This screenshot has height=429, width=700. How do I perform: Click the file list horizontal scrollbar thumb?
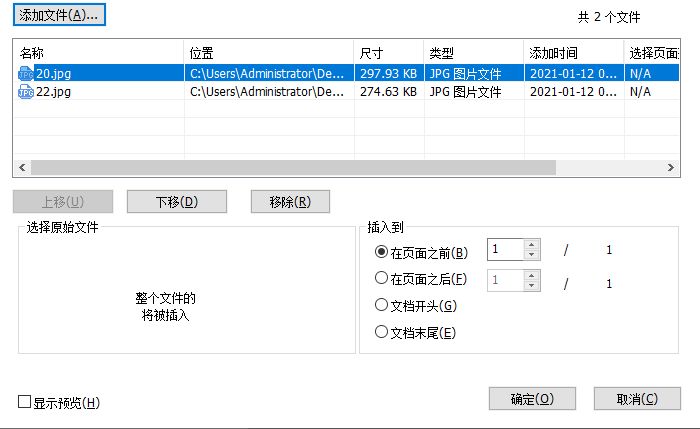[293, 167]
